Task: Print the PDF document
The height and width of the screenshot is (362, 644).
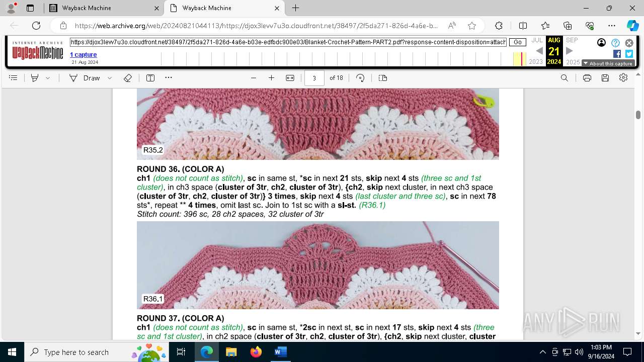Action: (587, 78)
